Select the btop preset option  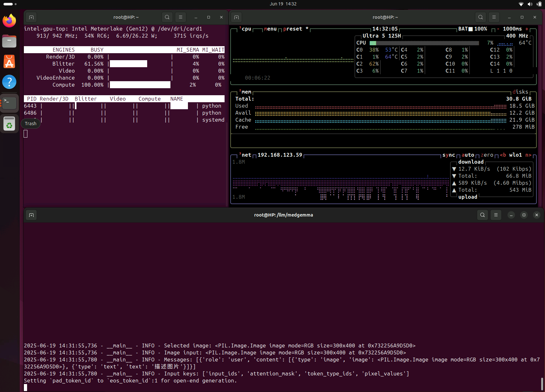tap(292, 29)
